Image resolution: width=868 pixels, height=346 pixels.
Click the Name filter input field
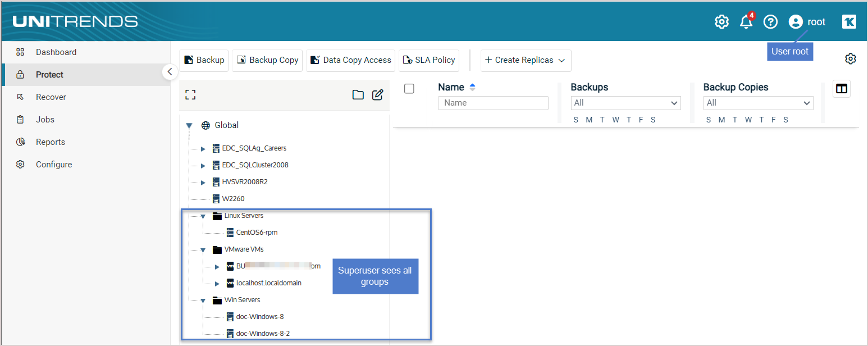coord(493,103)
